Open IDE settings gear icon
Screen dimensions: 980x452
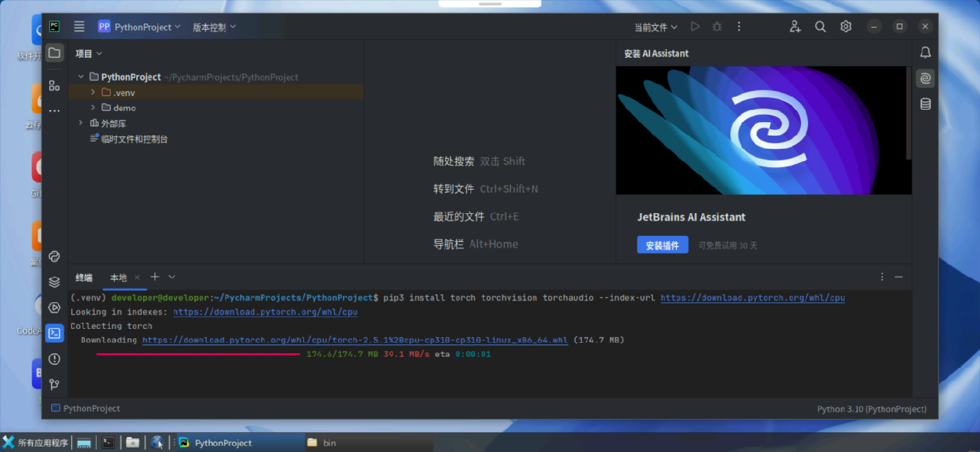pos(846,26)
